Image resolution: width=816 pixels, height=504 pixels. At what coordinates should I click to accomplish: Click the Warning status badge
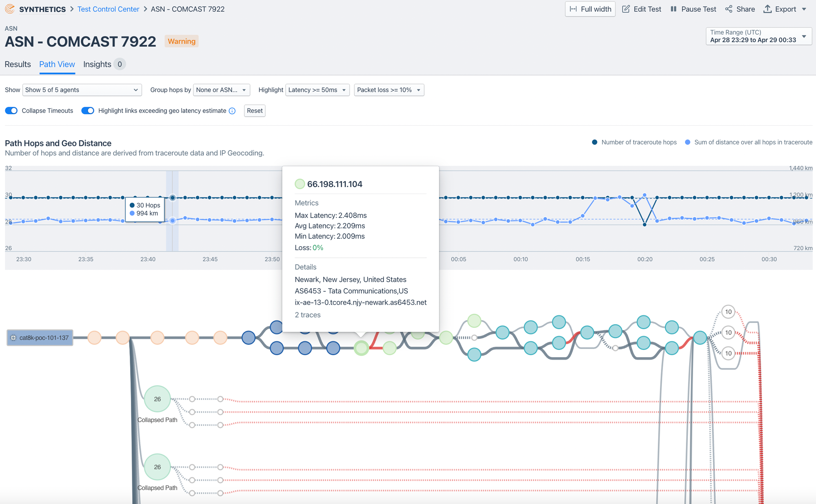tap(182, 41)
